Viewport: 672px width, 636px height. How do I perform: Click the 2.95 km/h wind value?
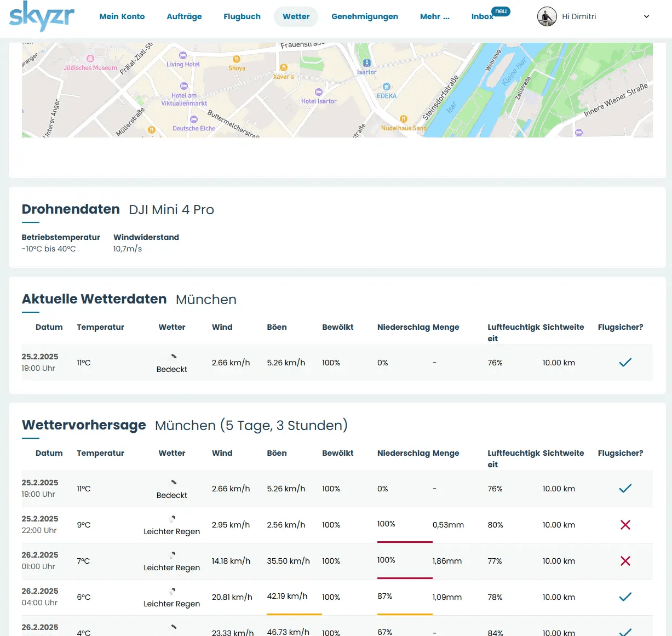click(x=231, y=525)
